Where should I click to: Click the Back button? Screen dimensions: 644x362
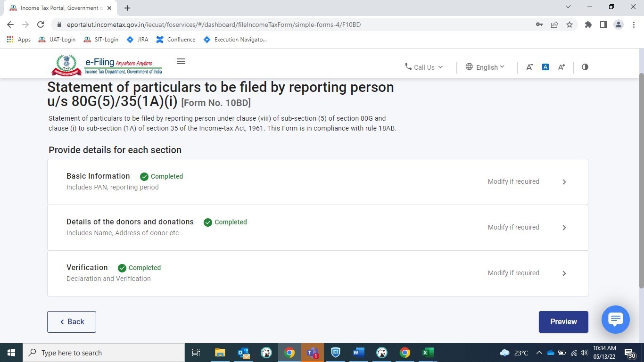tap(72, 321)
